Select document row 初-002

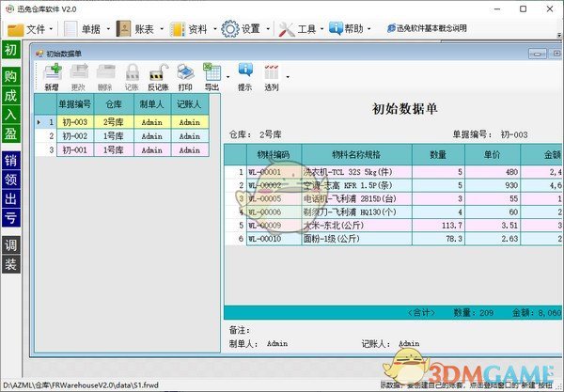point(122,136)
